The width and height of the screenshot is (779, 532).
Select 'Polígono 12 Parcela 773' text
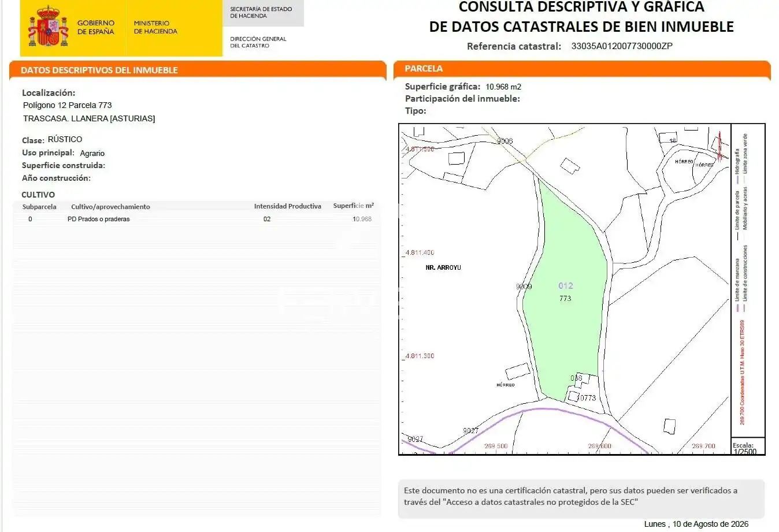click(x=67, y=105)
